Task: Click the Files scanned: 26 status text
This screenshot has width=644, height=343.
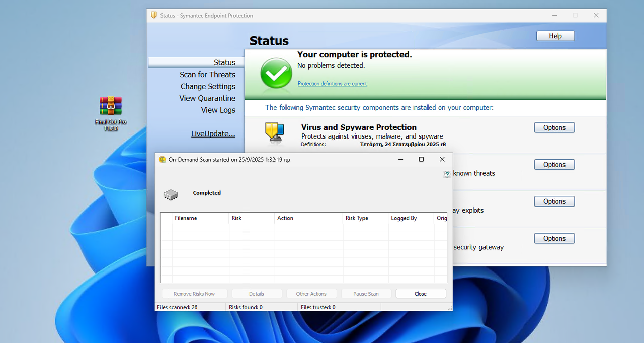Action: pyautogui.click(x=177, y=307)
